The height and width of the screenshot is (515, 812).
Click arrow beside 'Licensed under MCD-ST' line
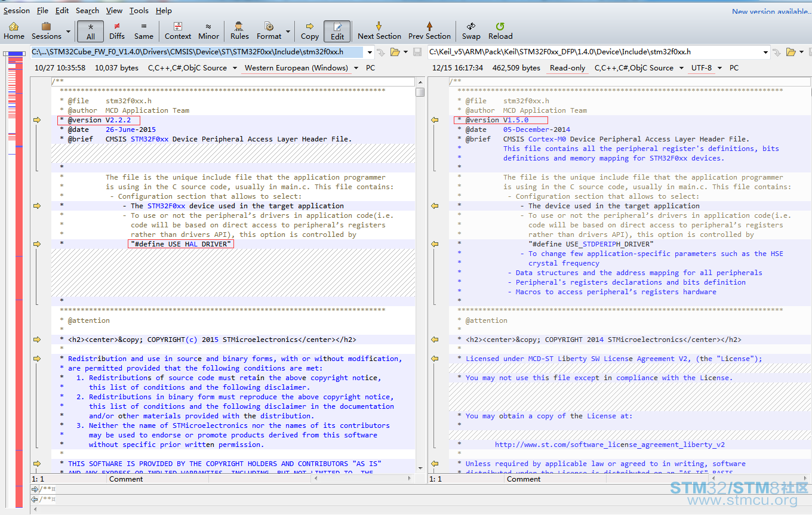pos(435,359)
